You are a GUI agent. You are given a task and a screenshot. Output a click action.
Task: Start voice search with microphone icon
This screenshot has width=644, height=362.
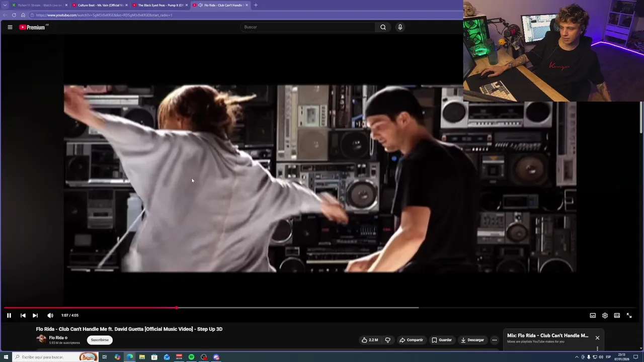pyautogui.click(x=400, y=27)
